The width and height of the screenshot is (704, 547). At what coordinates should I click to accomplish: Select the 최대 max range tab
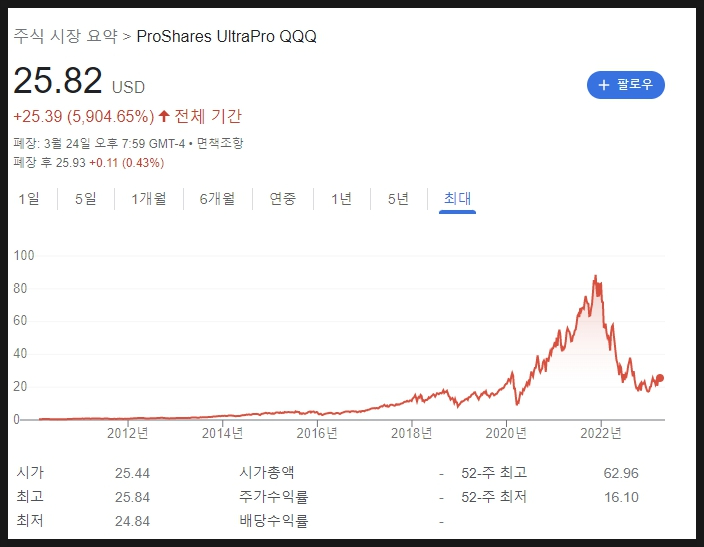[457, 199]
